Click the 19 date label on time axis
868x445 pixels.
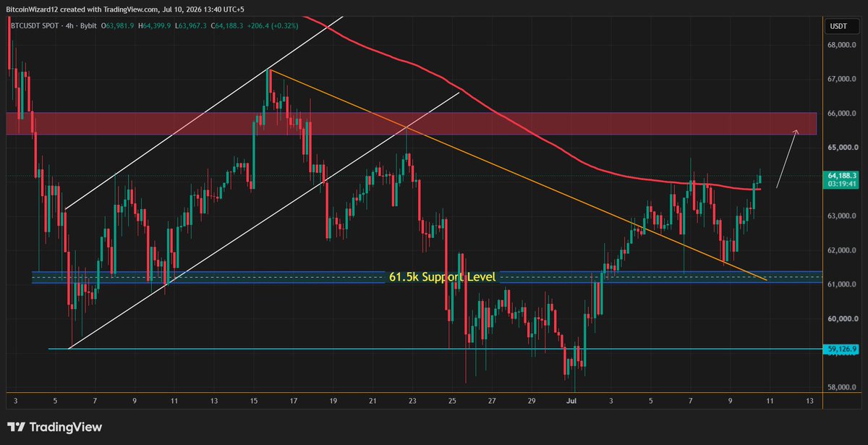click(333, 400)
